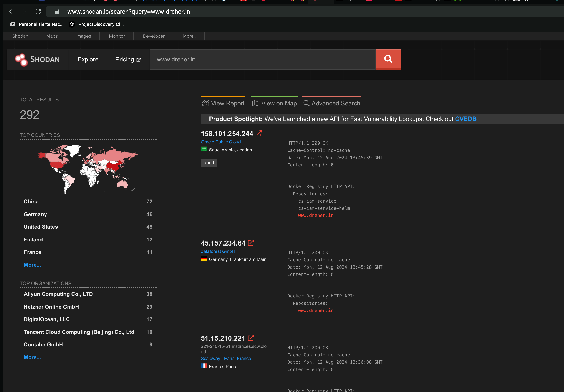Click highlighted www.dreher.in under cs-iam-service-helm
The width and height of the screenshot is (564, 392).
pyautogui.click(x=316, y=215)
